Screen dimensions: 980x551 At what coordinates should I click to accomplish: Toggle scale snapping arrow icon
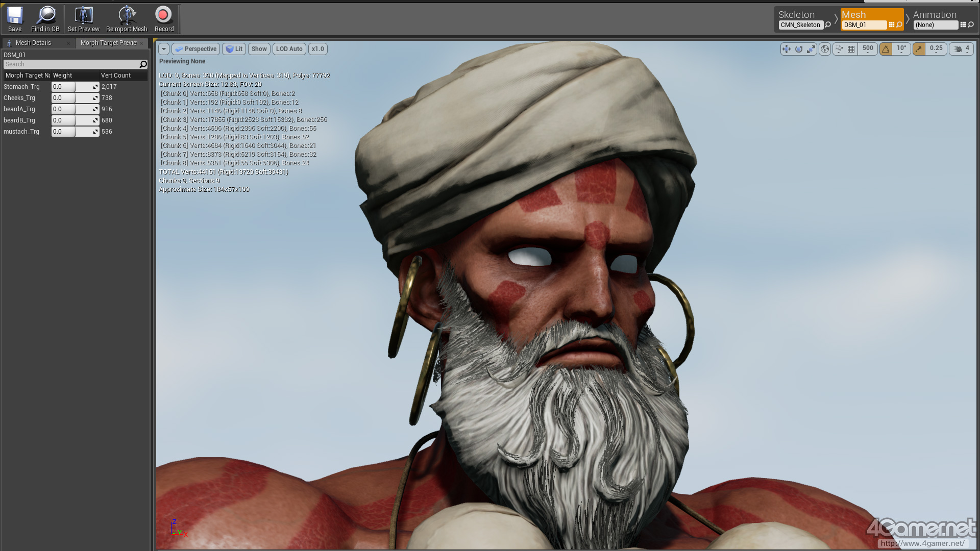919,49
